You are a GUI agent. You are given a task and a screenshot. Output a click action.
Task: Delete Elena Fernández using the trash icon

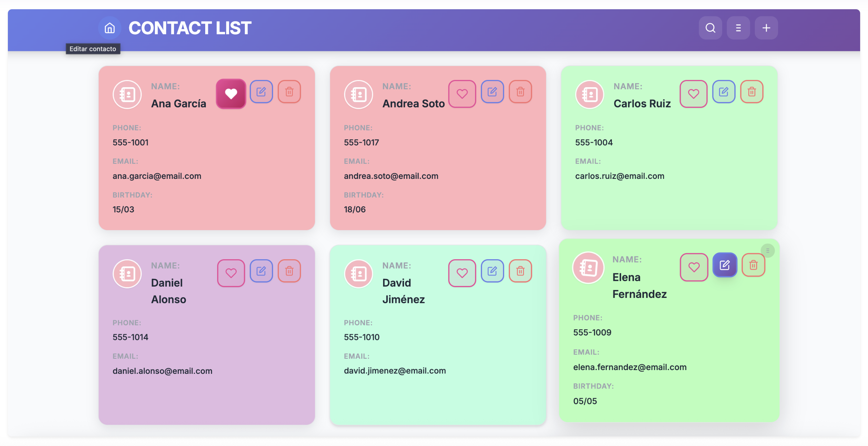click(x=754, y=265)
